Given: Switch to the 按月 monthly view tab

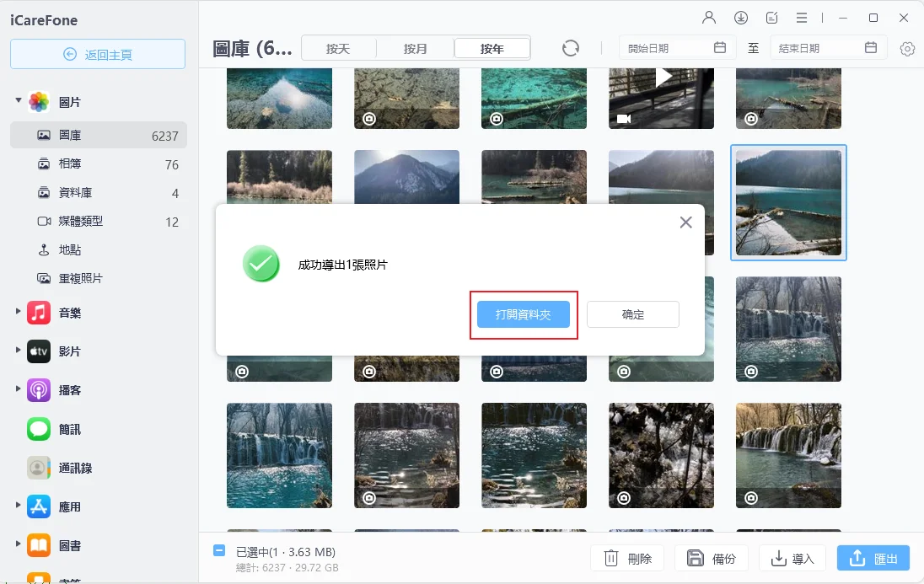Looking at the screenshot, I should pos(415,48).
